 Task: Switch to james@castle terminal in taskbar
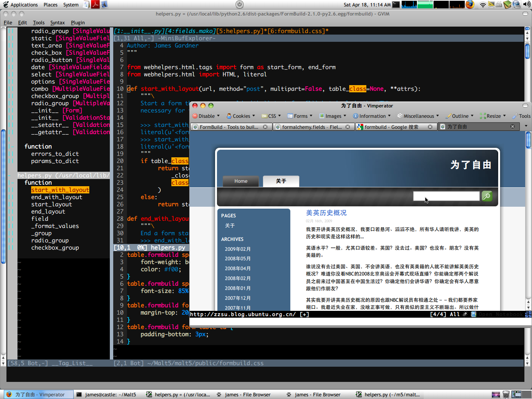click(x=106, y=394)
